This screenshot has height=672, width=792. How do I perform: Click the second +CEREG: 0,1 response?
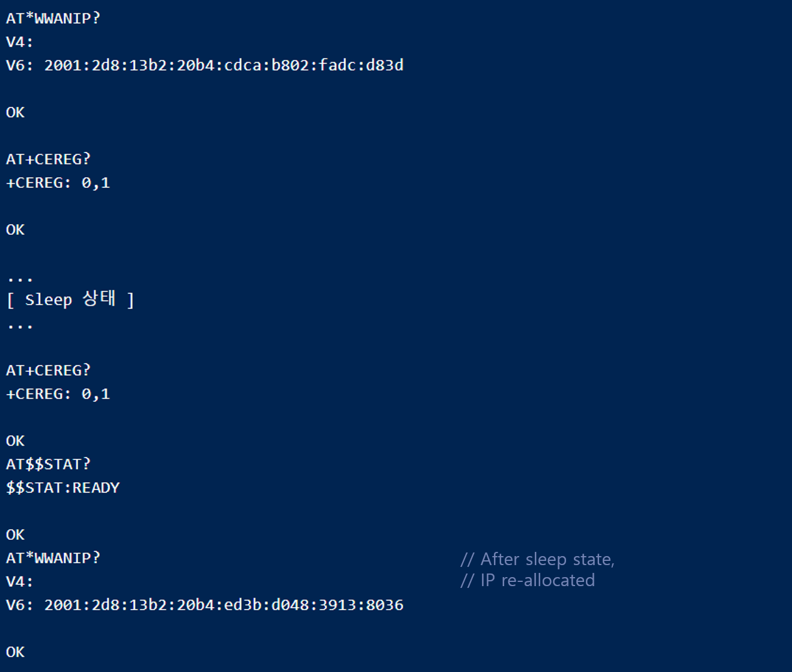(58, 394)
